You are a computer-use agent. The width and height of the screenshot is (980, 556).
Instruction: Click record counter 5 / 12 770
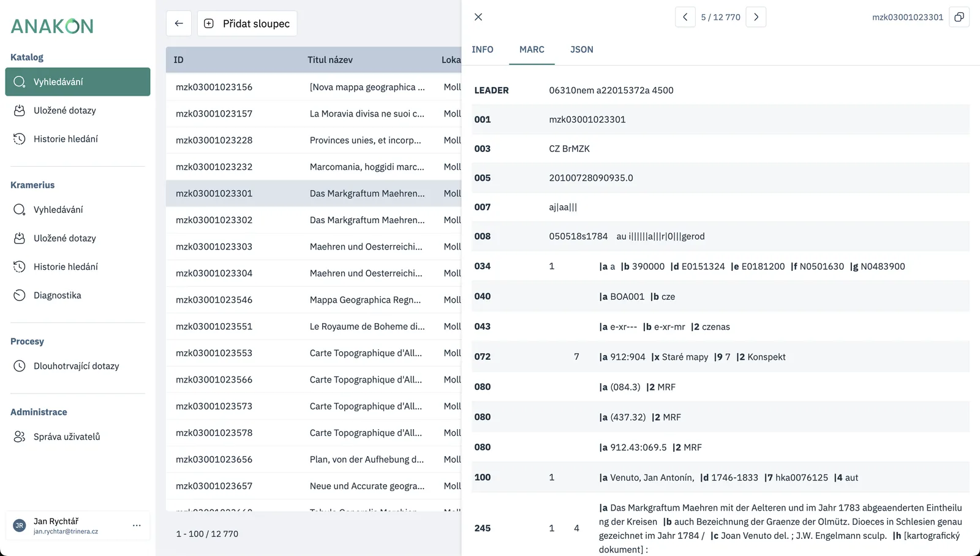pos(720,17)
